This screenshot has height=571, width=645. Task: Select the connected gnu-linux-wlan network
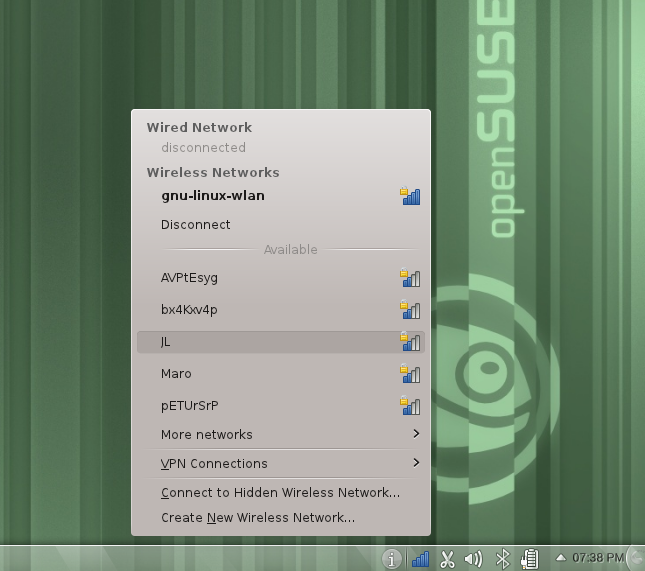point(281,196)
